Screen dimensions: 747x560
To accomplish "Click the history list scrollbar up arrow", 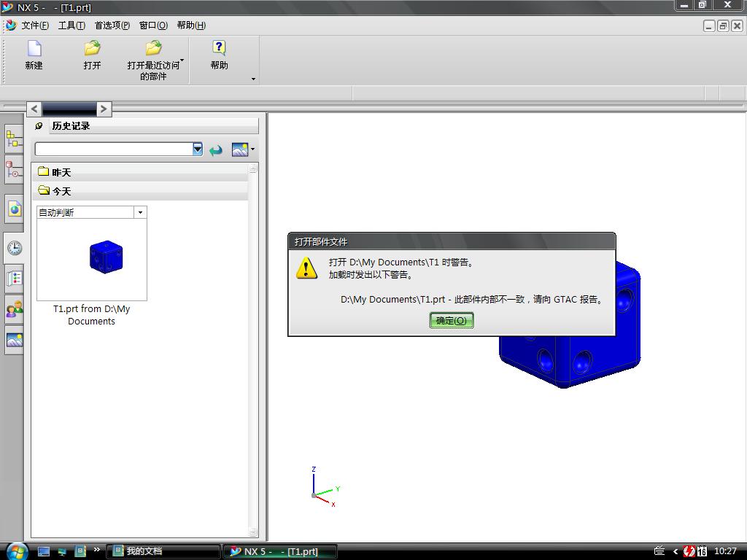I will [x=253, y=168].
